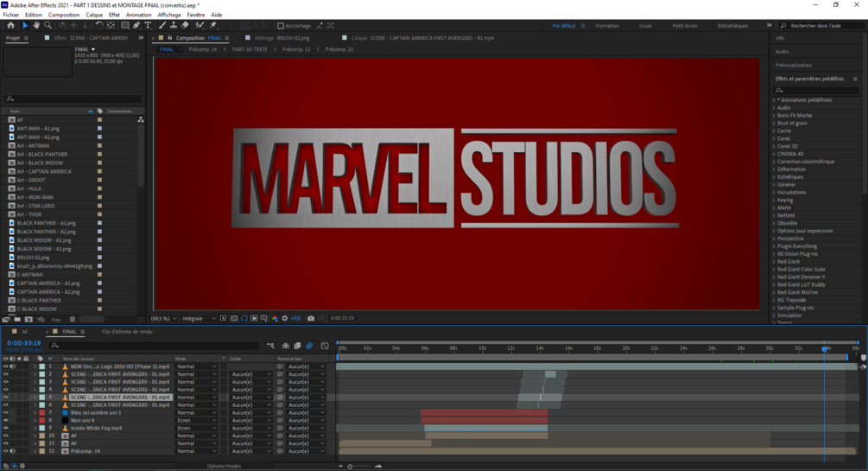868x471 pixels.
Task: Open the Effet menu
Action: (x=114, y=15)
